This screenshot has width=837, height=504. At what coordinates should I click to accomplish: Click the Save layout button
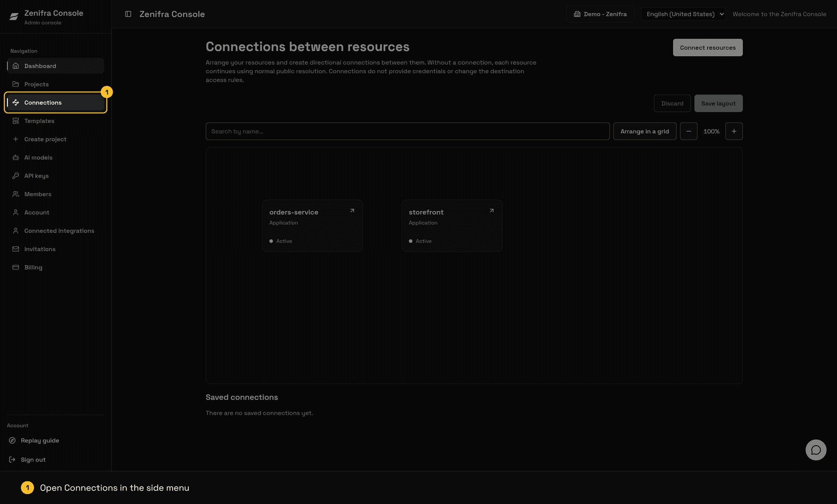coord(718,103)
